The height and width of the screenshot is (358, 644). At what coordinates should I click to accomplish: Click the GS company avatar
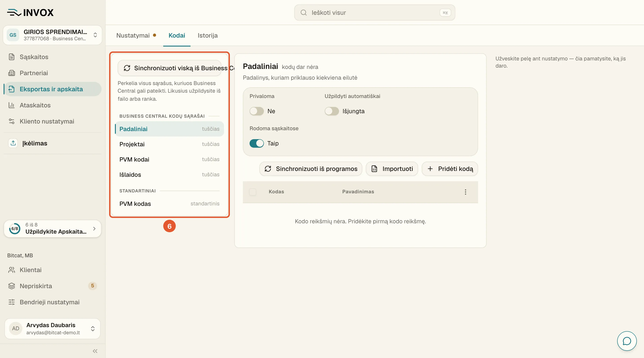click(x=13, y=35)
